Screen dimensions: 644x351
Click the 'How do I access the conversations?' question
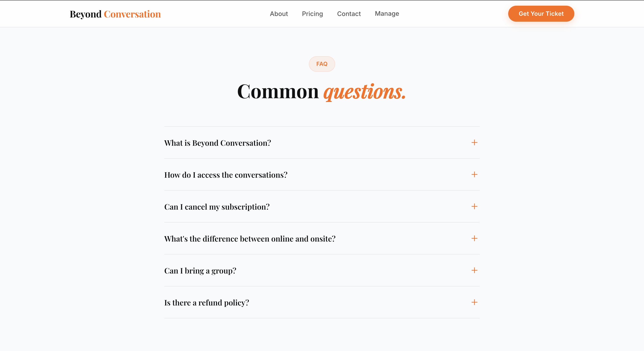coord(226,175)
